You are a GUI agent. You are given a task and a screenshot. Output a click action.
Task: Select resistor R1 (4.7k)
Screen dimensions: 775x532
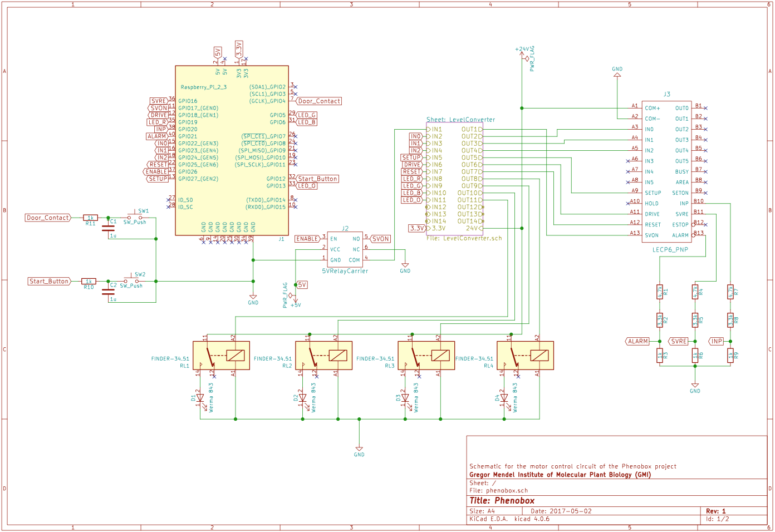pos(660,292)
